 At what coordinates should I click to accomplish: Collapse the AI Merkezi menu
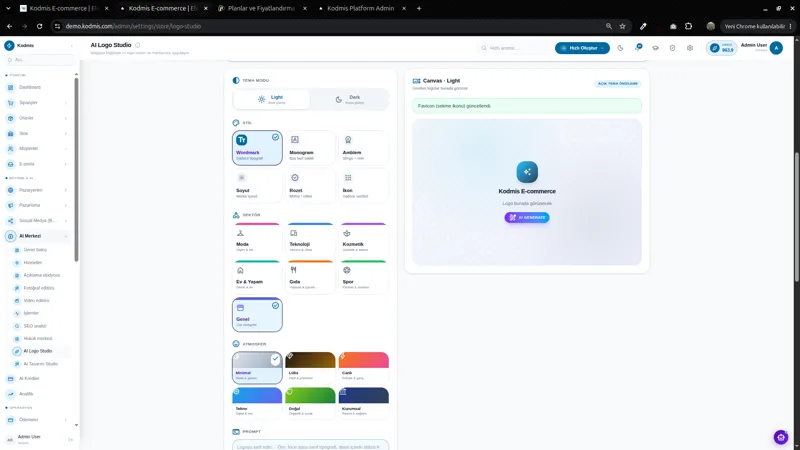point(66,236)
